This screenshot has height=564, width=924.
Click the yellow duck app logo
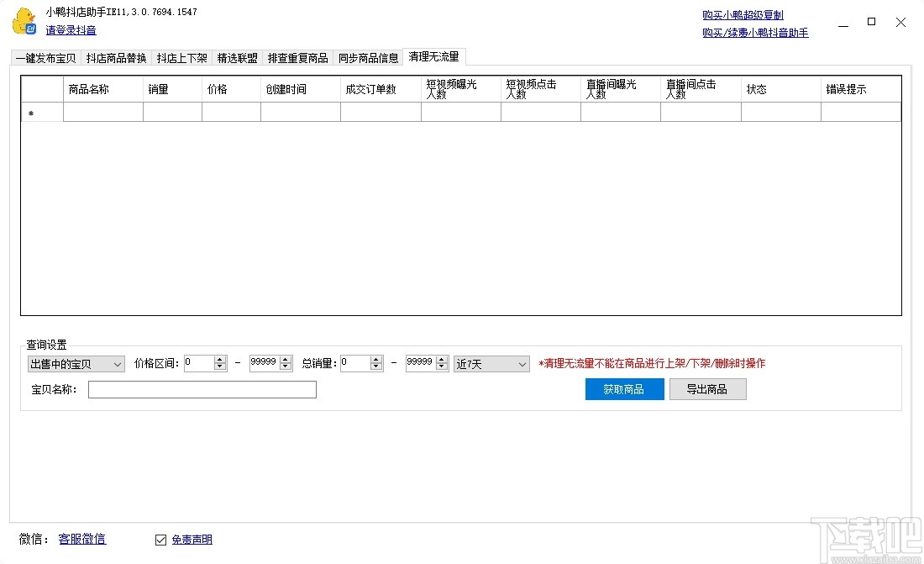click(24, 21)
